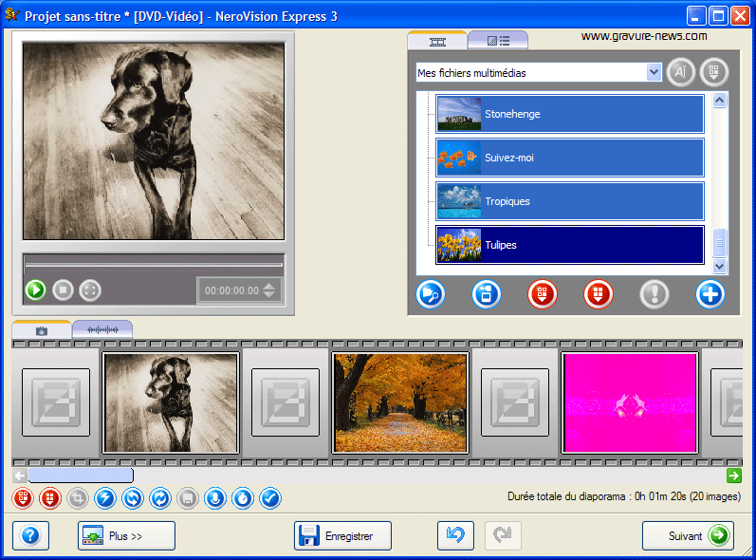Click the 00:00:00.00 timecode field
This screenshot has width=756, height=560.
coord(231,290)
